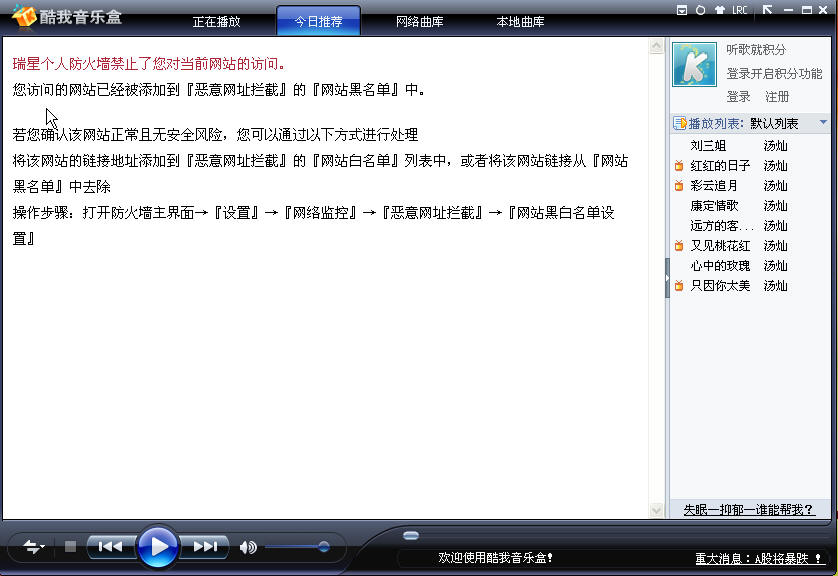Click the 听歌就积分 text
This screenshot has height=576, width=838.
coord(756,50)
